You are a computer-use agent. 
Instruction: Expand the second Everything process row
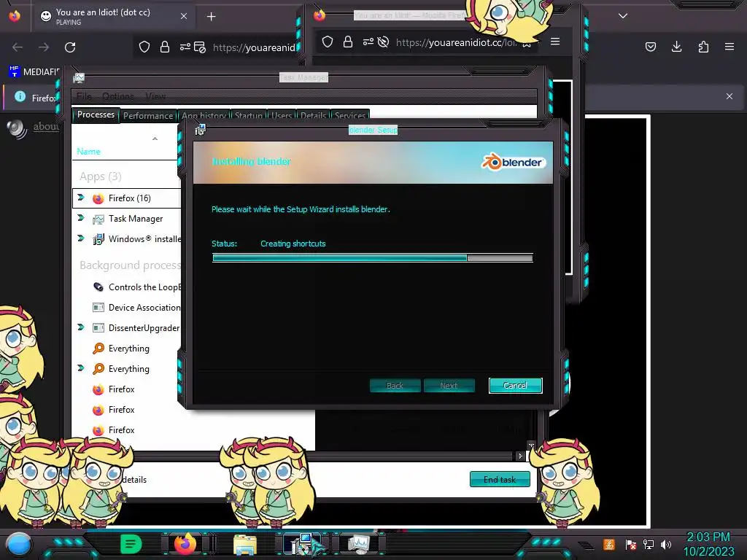(x=81, y=368)
